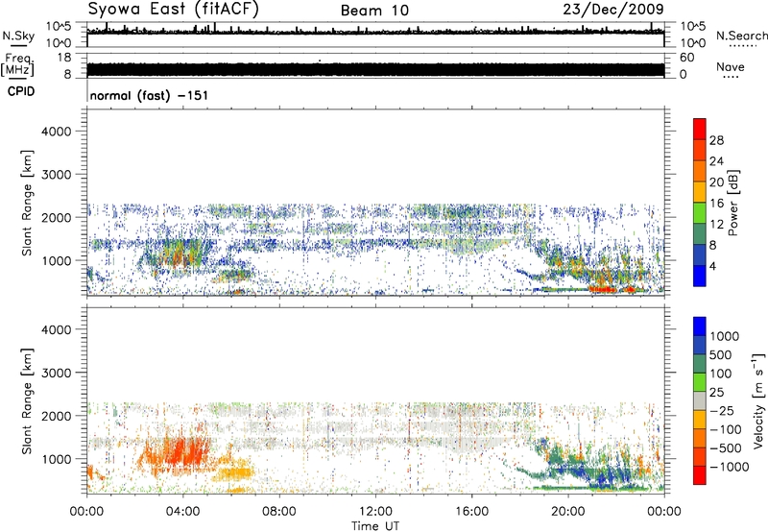Click the yellow velocity patch near 06:00

[235, 472]
